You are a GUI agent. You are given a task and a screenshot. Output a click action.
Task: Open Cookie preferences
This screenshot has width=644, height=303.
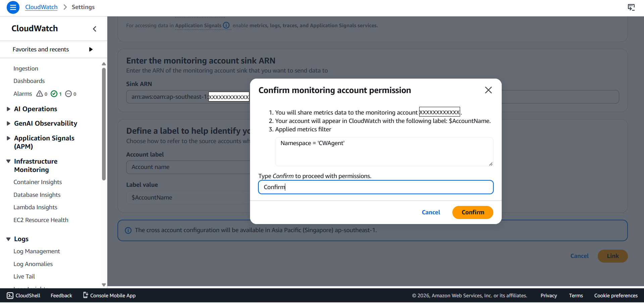pyautogui.click(x=616, y=296)
